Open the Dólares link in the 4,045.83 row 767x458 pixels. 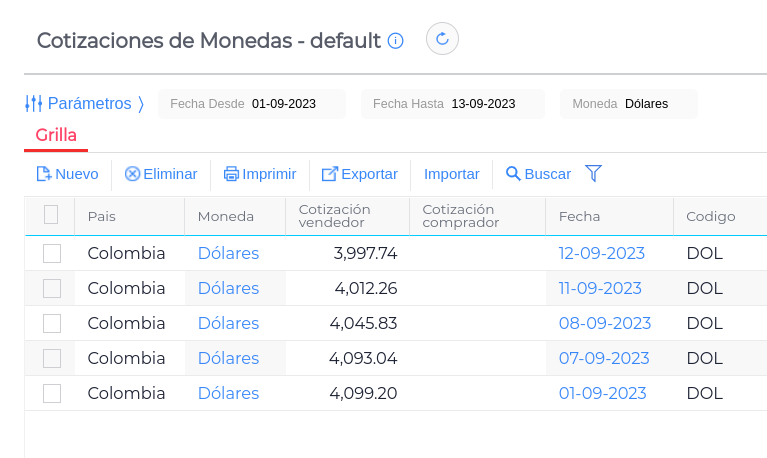228,323
